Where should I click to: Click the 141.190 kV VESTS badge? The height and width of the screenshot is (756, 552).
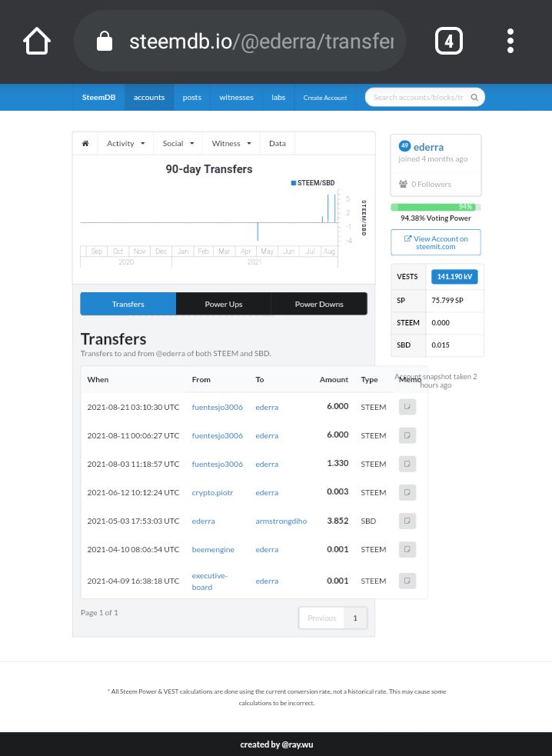pyautogui.click(x=454, y=276)
